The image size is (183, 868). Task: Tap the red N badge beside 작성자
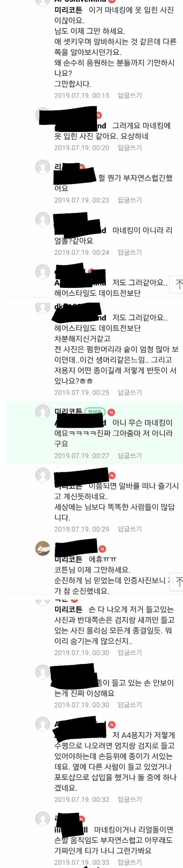(111, 412)
